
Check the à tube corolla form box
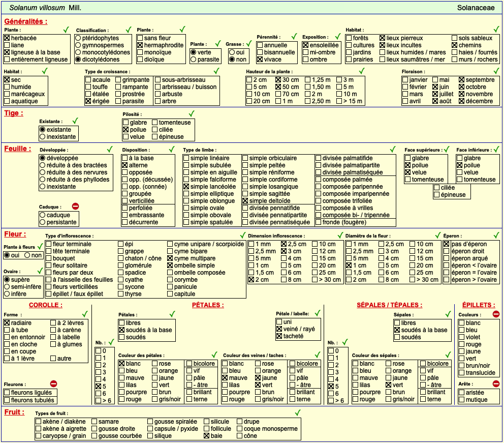(x=7, y=330)
